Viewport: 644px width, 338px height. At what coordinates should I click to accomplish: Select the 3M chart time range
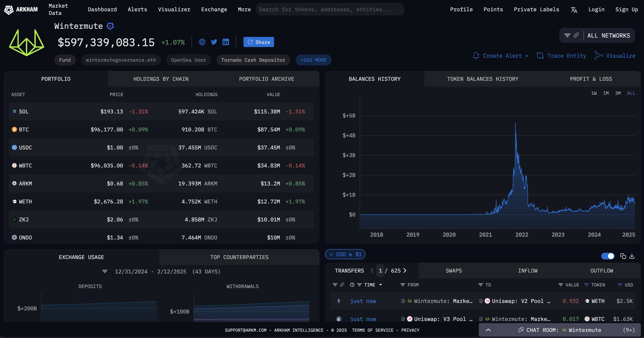point(617,93)
